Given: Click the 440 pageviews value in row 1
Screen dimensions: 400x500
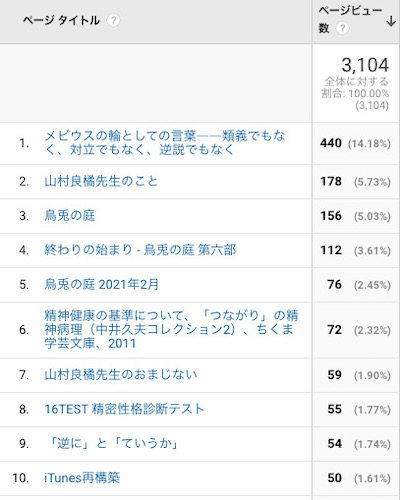Looking at the screenshot, I should [x=331, y=143].
